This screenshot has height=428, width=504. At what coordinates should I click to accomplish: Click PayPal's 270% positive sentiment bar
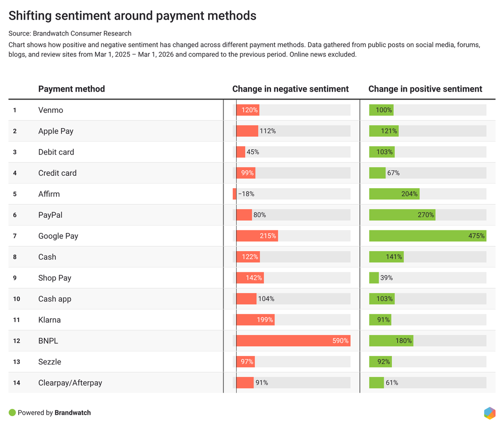pyautogui.click(x=402, y=215)
